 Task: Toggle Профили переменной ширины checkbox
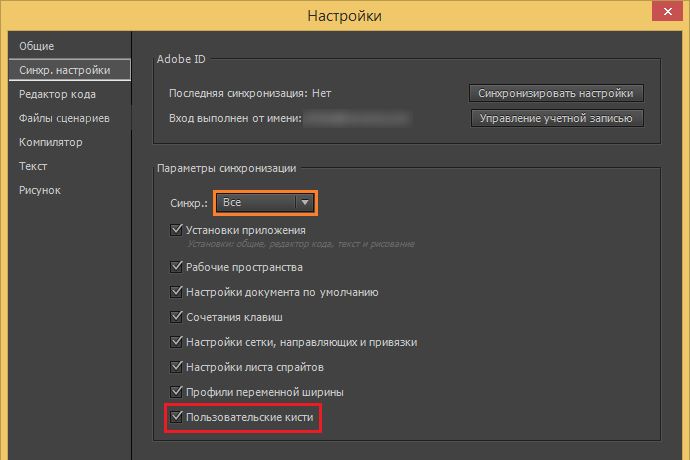coord(177,390)
